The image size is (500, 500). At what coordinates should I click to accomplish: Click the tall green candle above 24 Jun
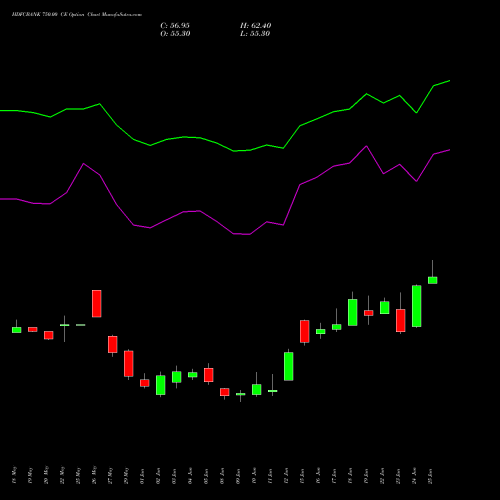click(417, 306)
